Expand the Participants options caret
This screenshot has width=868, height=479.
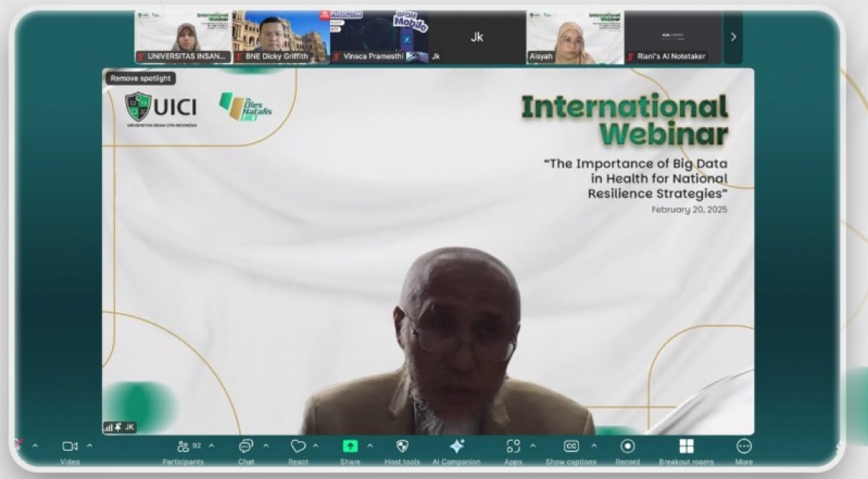211,446
